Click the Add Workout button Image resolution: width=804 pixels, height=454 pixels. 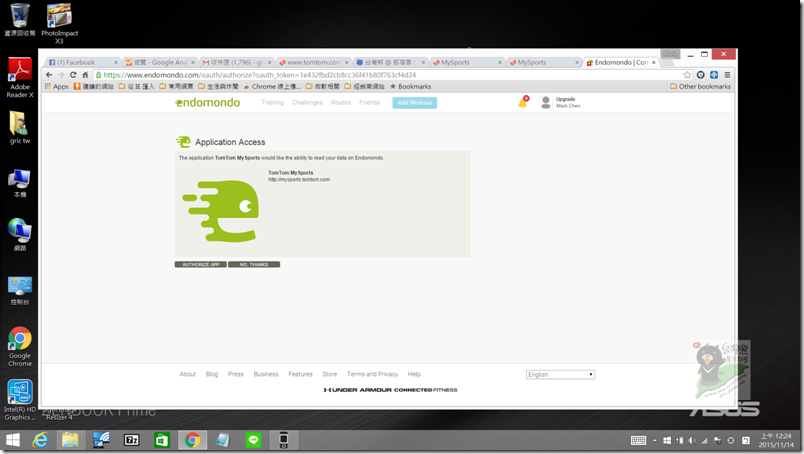pos(415,103)
